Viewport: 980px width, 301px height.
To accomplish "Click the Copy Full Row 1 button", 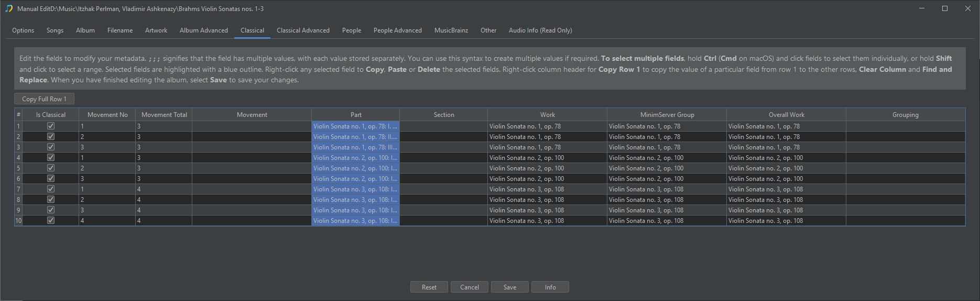I will point(44,99).
